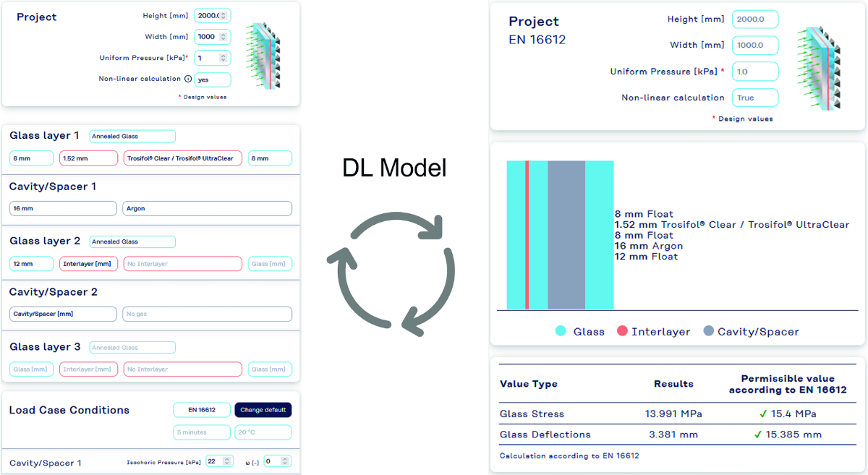The width and height of the screenshot is (868, 475).
Task: Open the No gas selector in Cavity/Spacer 2
Action: (x=207, y=314)
